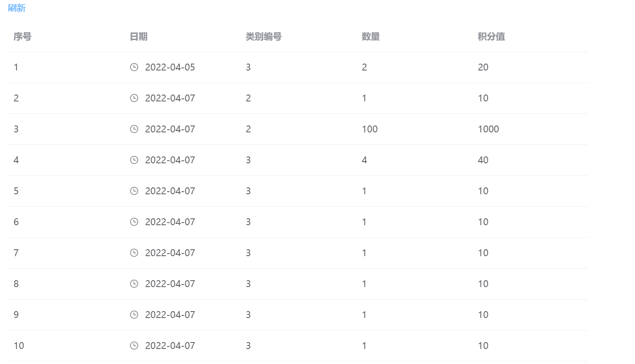Image resolution: width=635 pixels, height=364 pixels.
Task: Click 序号 cell 5
Action: (x=16, y=191)
